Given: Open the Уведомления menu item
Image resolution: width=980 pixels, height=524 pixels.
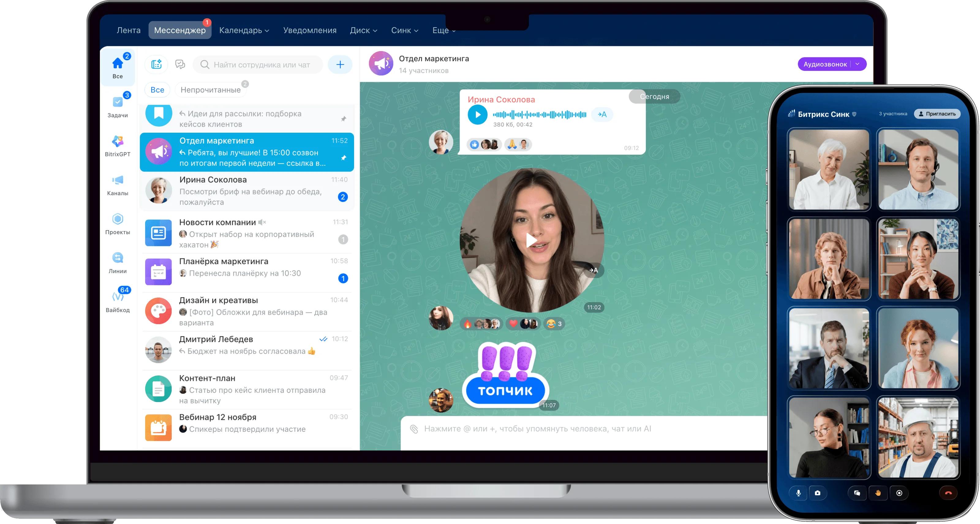Looking at the screenshot, I should [310, 30].
